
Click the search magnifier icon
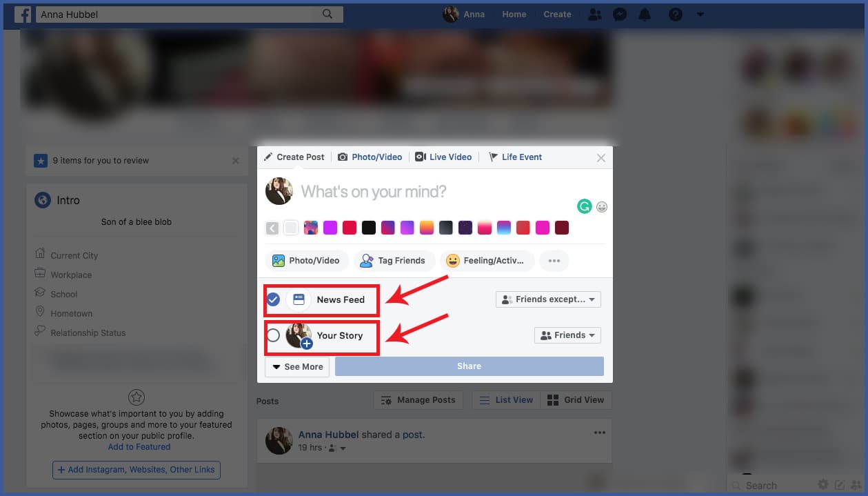point(327,14)
